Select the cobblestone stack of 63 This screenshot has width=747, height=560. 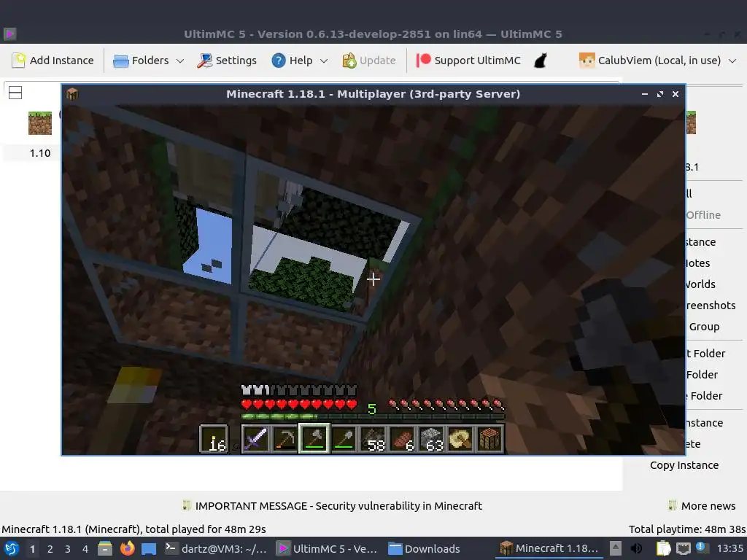point(432,438)
